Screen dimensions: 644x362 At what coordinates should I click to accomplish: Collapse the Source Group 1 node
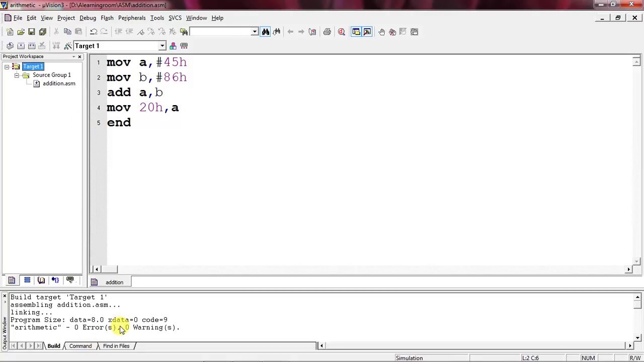(17, 75)
